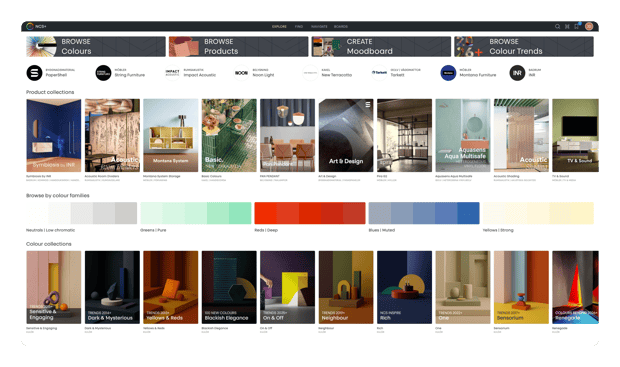
Task: Open Neighbour colour collection
Action: tap(346, 287)
